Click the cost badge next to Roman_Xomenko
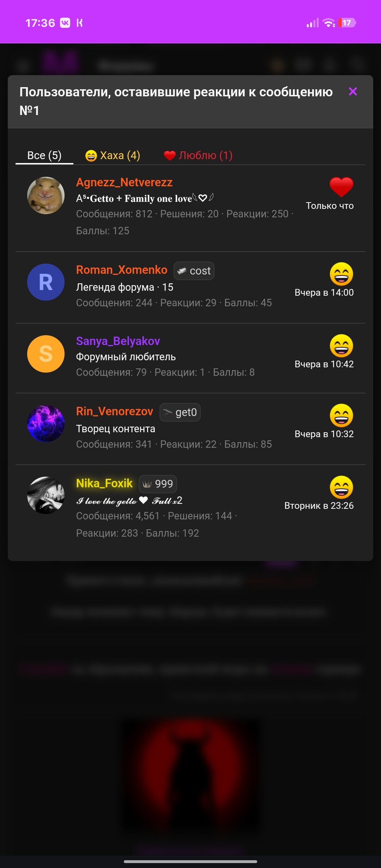Viewport: 381px width, 868px height. (x=194, y=271)
